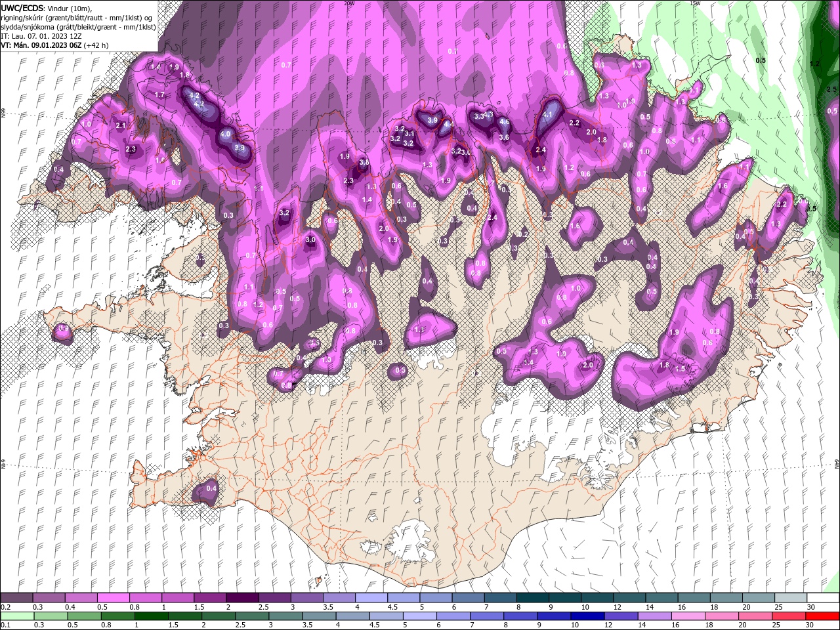Viewport: 840px width, 630px height.
Task: Click the 4.1 snowfall value on map
Action: 547,114
